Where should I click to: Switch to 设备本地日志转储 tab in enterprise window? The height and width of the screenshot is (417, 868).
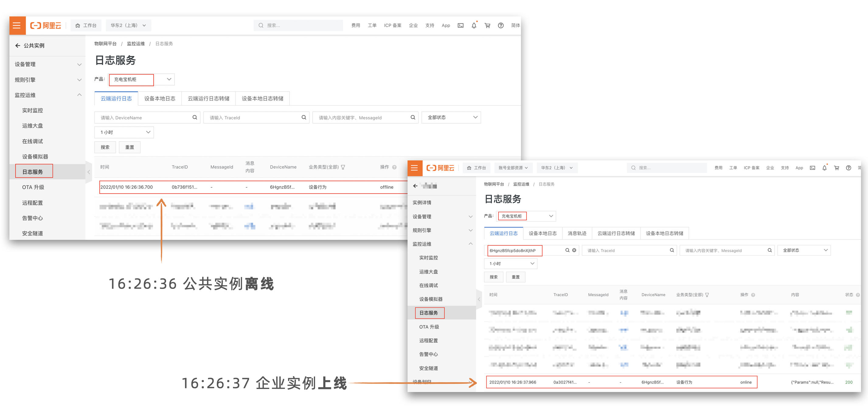point(665,233)
